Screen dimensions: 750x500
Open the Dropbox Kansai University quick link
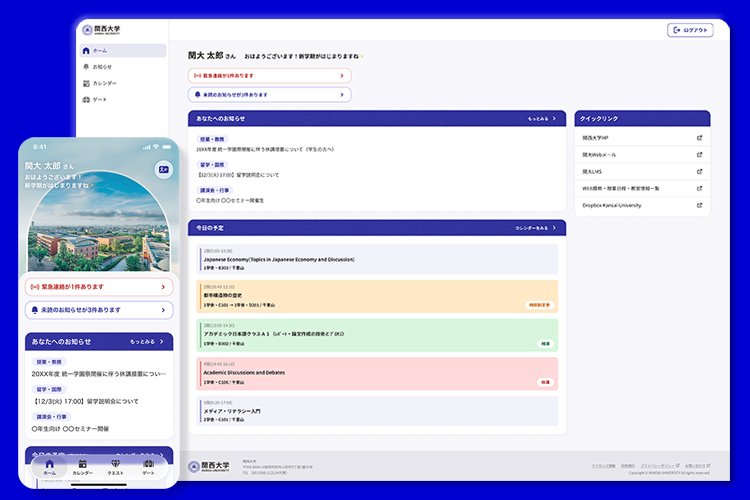pyautogui.click(x=642, y=205)
